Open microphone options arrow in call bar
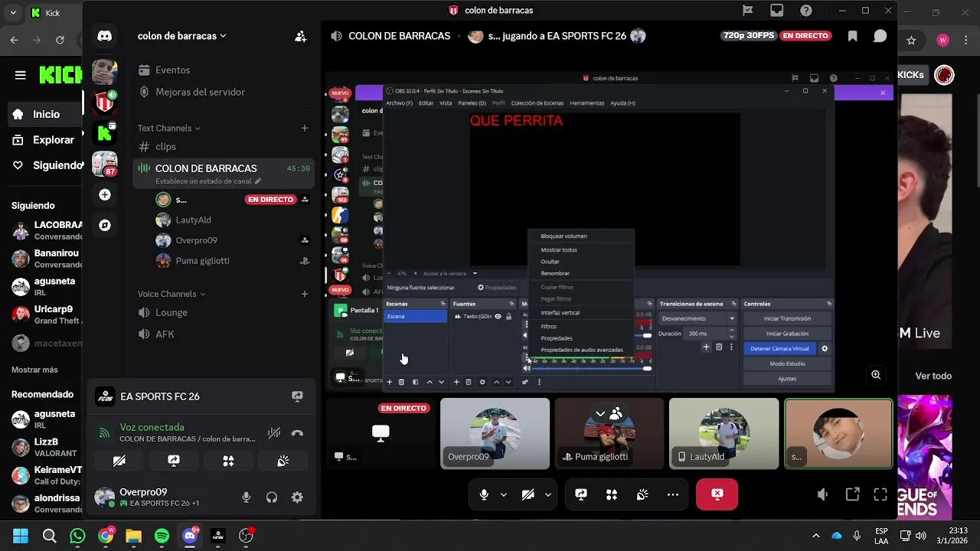This screenshot has height=551, width=980. tap(504, 494)
